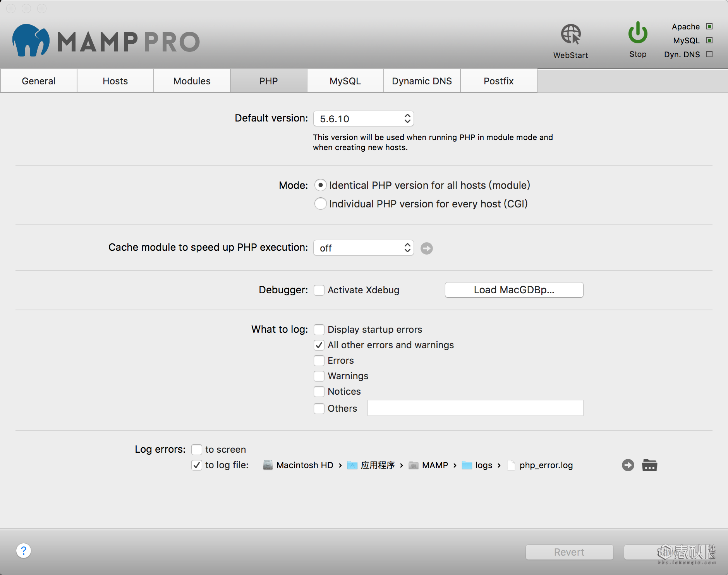Check Display startup errors
This screenshot has width=728, height=575.
tap(319, 330)
